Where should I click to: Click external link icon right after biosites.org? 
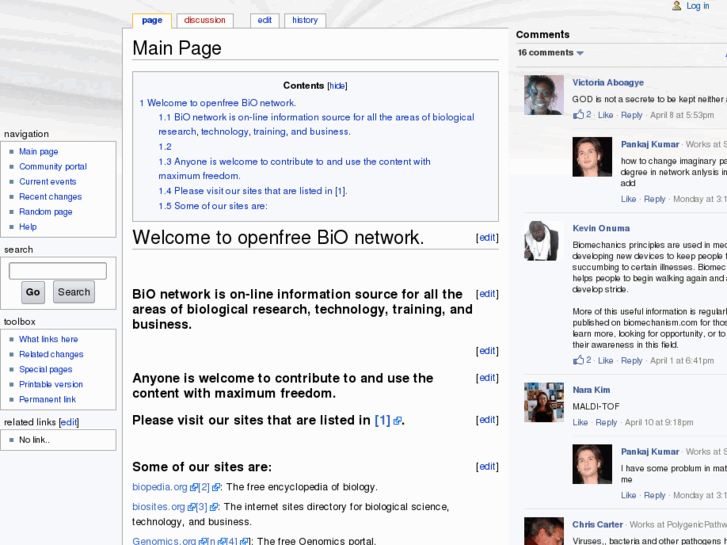coord(191,507)
